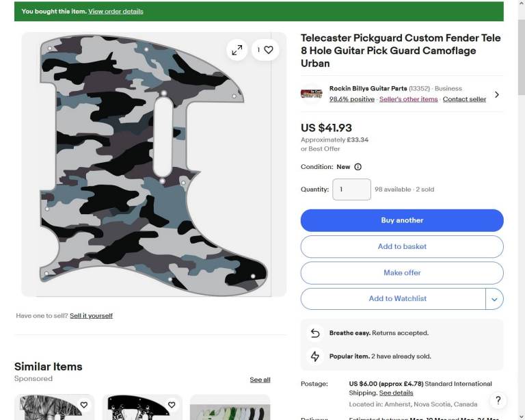Open seller details chevron arrow
Screen dimensions: 525x420
click(497, 94)
